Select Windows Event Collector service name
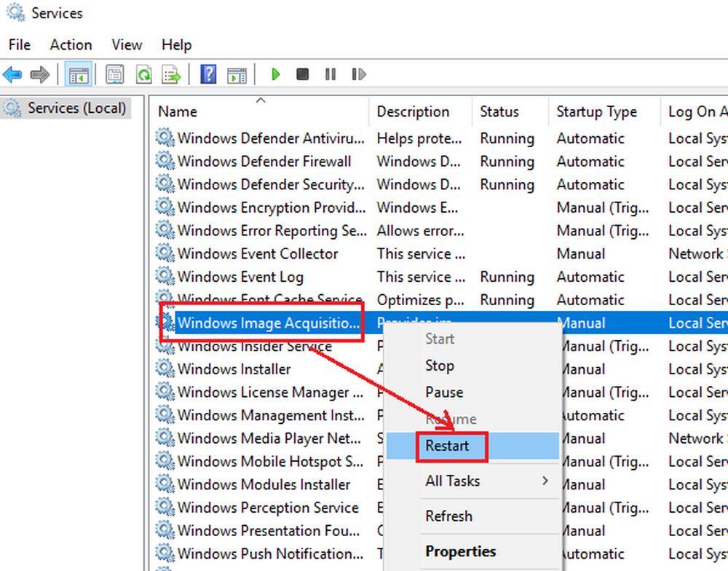 point(258,253)
